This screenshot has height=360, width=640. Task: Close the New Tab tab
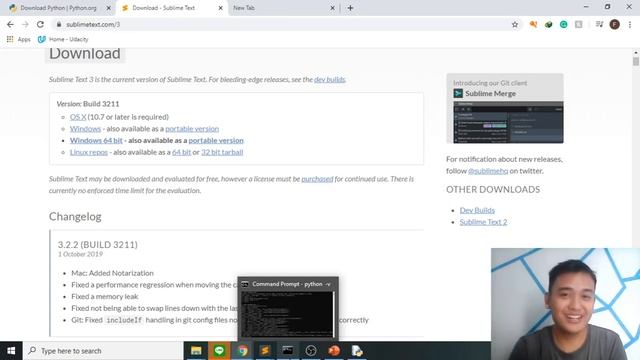332,8
